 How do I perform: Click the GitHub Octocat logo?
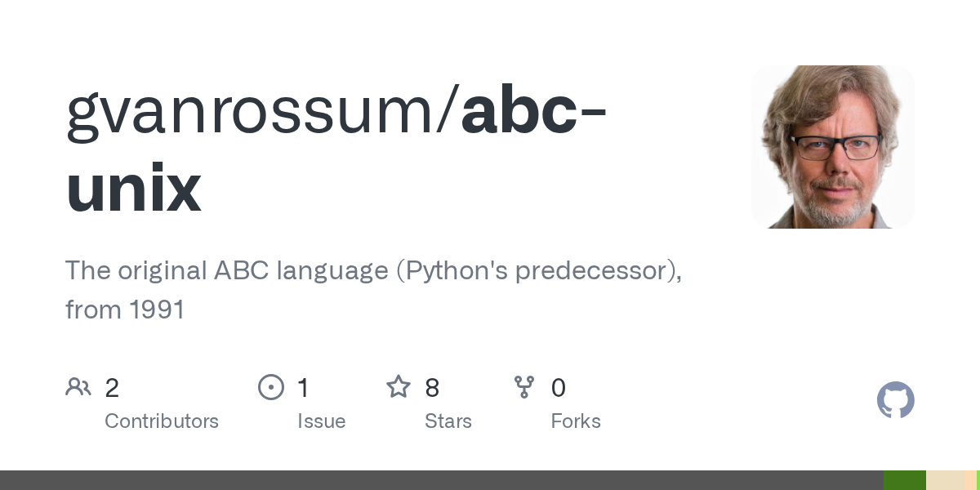[x=895, y=400]
